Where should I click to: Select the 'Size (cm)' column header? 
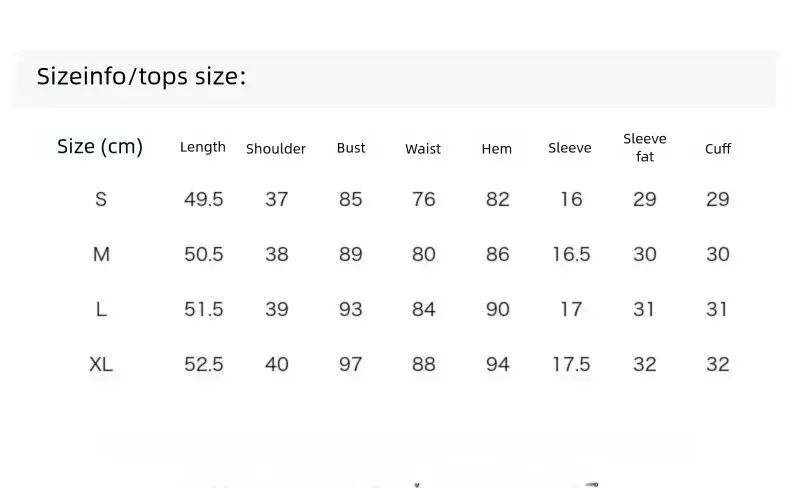click(x=100, y=147)
